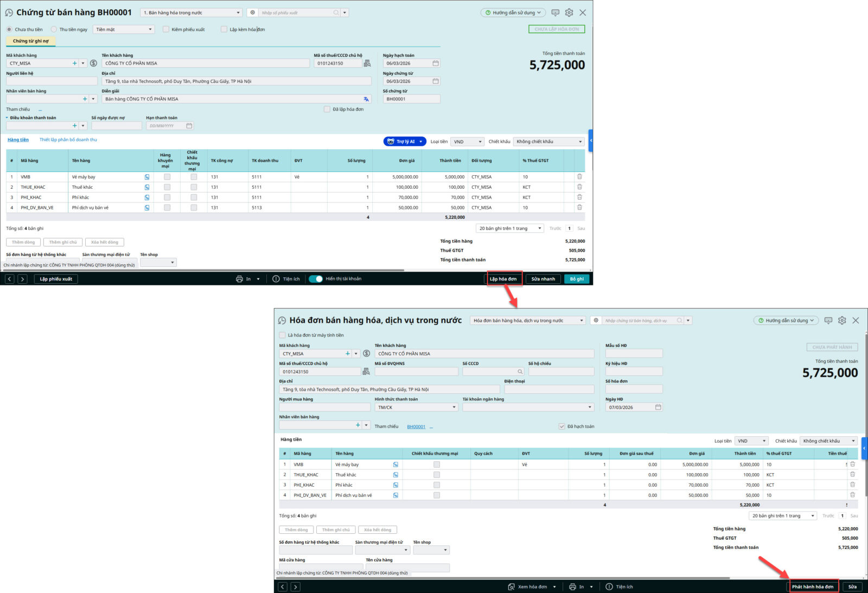Toggle the Hiển thị tài khoản switch
This screenshot has width=868, height=593.
pos(316,279)
